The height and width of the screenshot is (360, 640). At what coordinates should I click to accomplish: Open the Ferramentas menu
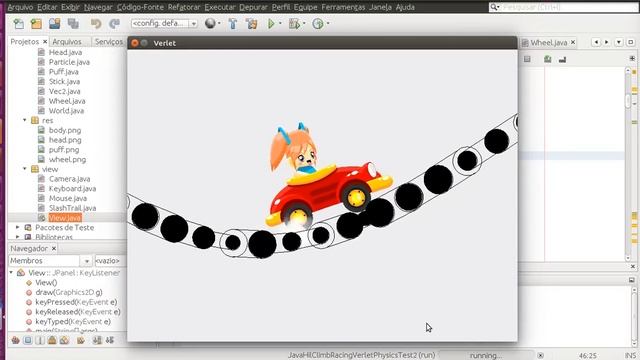coord(343,7)
